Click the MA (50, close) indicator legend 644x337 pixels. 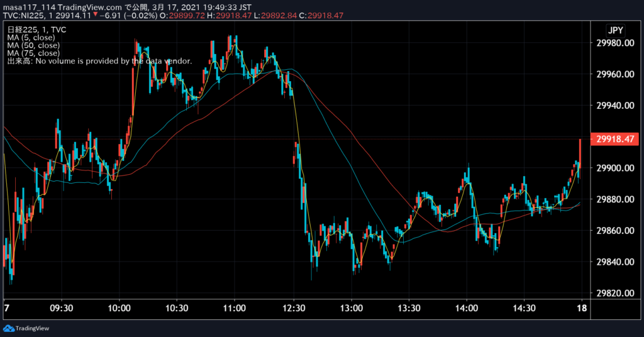pos(33,45)
